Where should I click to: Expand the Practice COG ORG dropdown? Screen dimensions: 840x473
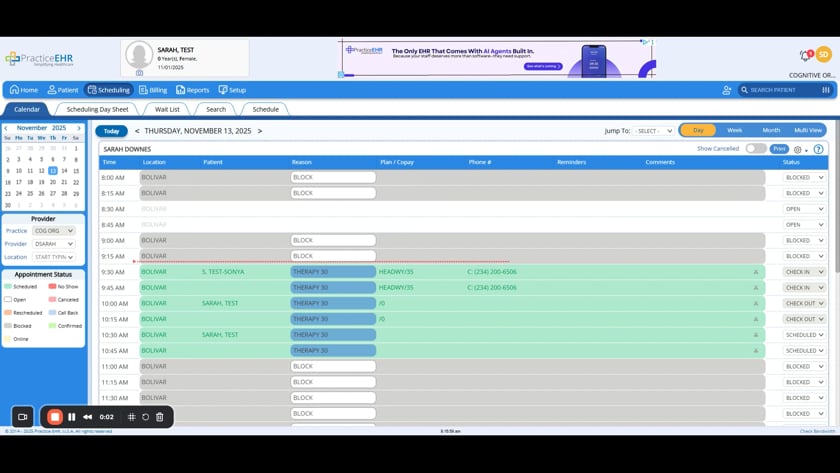pos(54,231)
